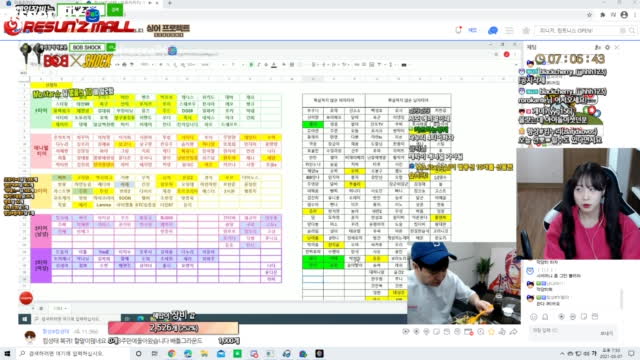
Task: Click the streamer name link beside the avatar
Action: [x=56, y=331]
